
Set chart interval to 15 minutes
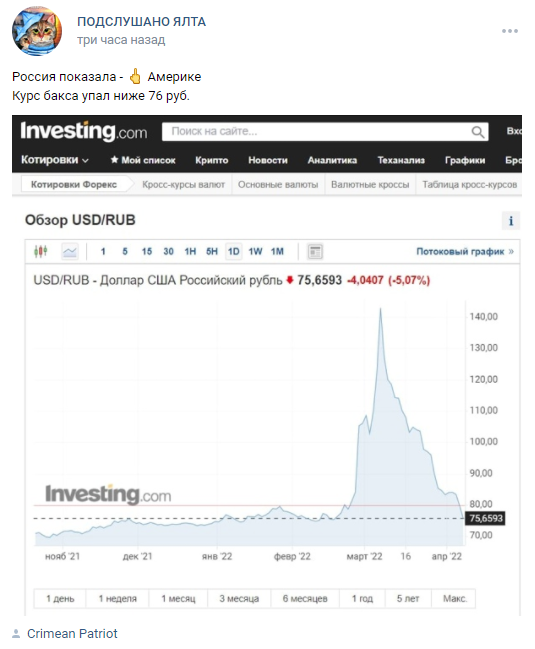pyautogui.click(x=146, y=252)
